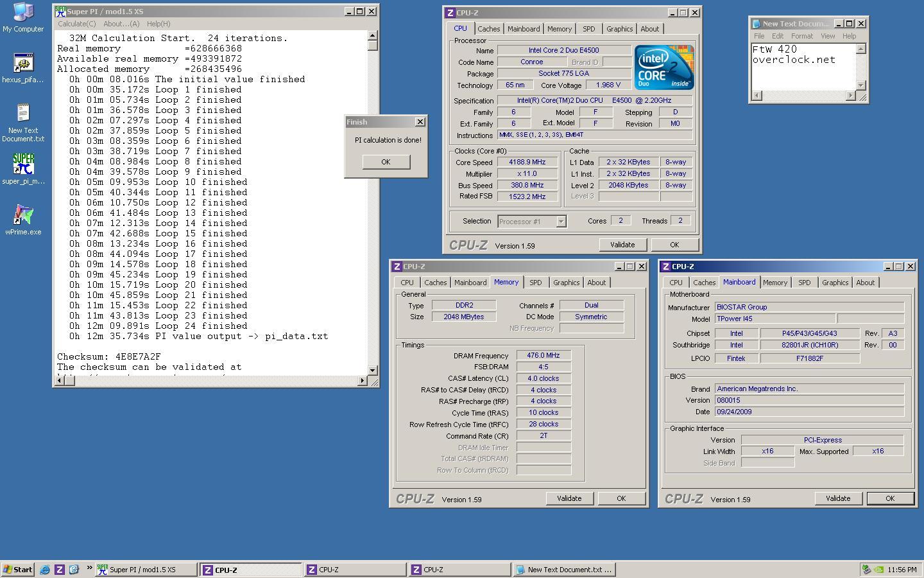Click Super PI vertical scrollbar down arrow
This screenshot has width=924, height=578.
tap(373, 370)
